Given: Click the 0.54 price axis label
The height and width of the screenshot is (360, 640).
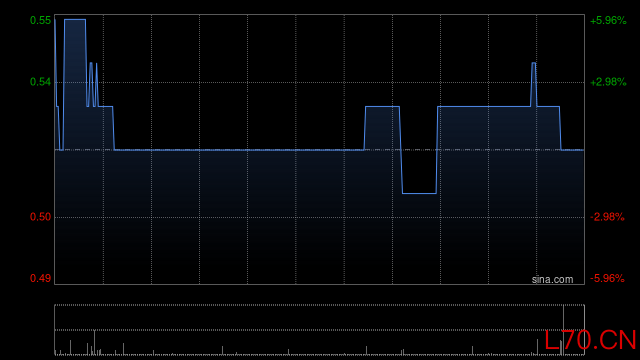Looking at the screenshot, I should click(x=40, y=82).
